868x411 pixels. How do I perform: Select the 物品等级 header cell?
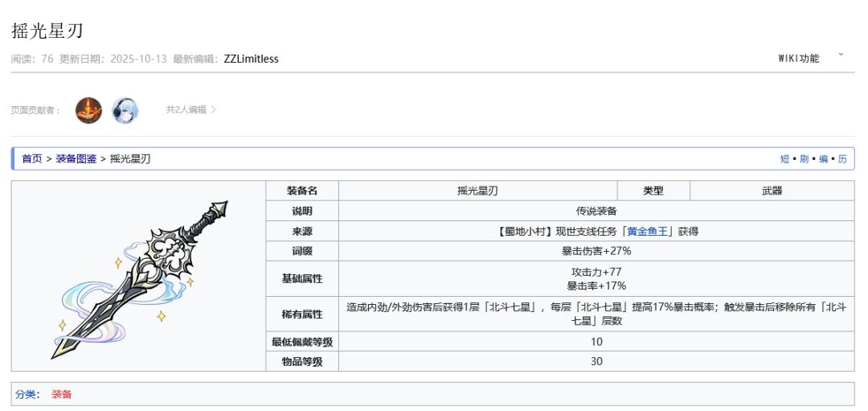pyautogui.click(x=302, y=362)
